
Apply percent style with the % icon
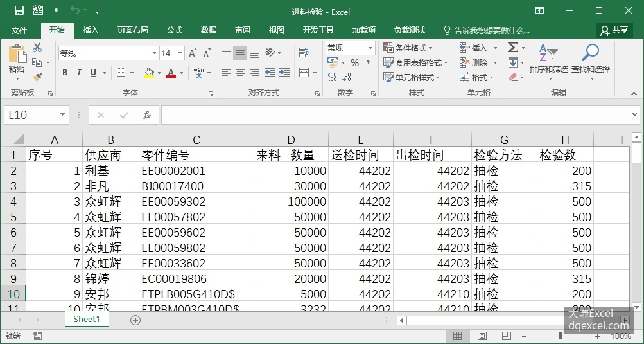point(355,62)
